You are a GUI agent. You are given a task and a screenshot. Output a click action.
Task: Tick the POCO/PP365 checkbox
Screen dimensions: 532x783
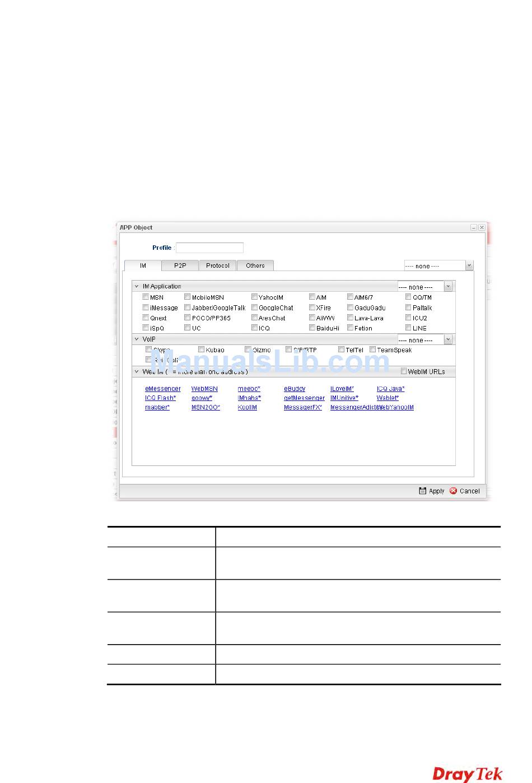coord(188,318)
